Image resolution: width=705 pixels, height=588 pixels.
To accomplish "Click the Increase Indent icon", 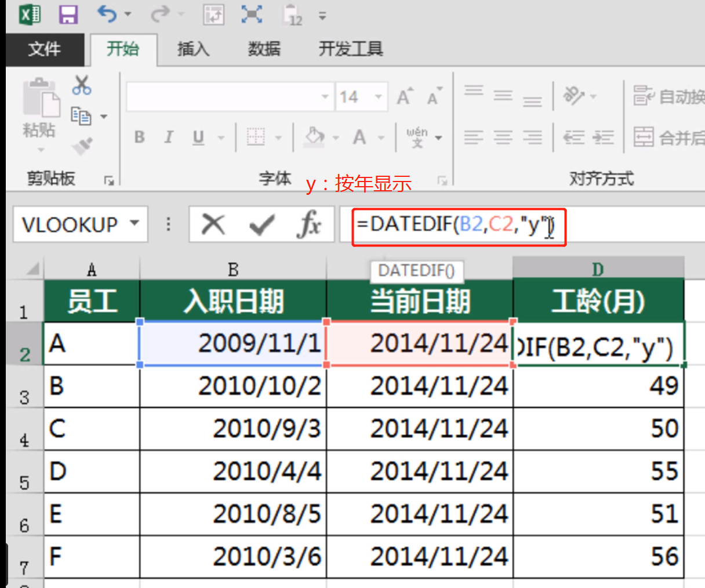I will [604, 137].
